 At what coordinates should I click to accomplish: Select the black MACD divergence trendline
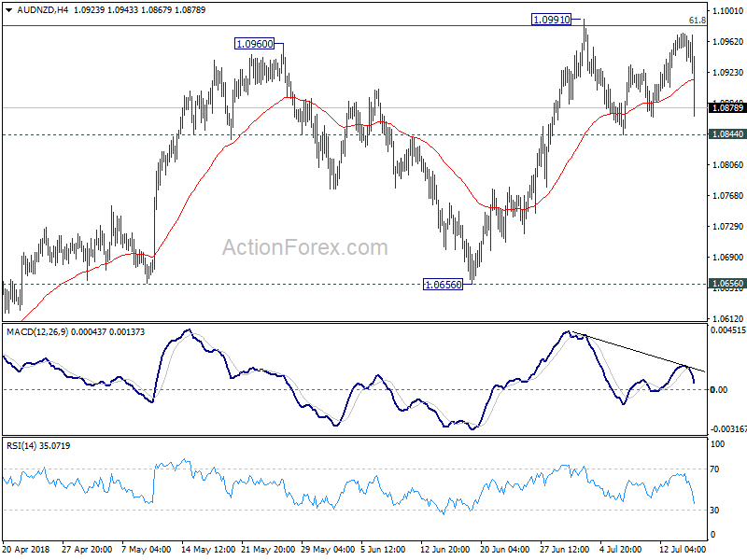639,352
